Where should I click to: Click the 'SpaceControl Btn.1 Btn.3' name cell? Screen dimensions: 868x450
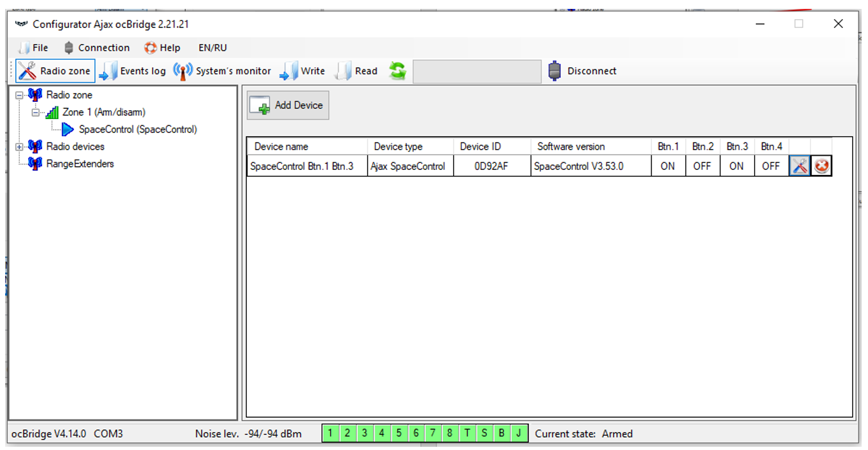click(307, 166)
